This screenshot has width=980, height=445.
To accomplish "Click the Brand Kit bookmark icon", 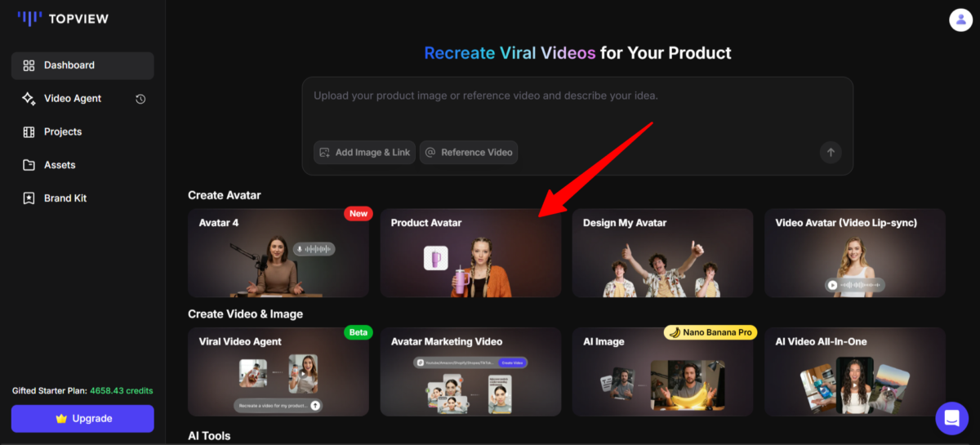I will [x=29, y=198].
